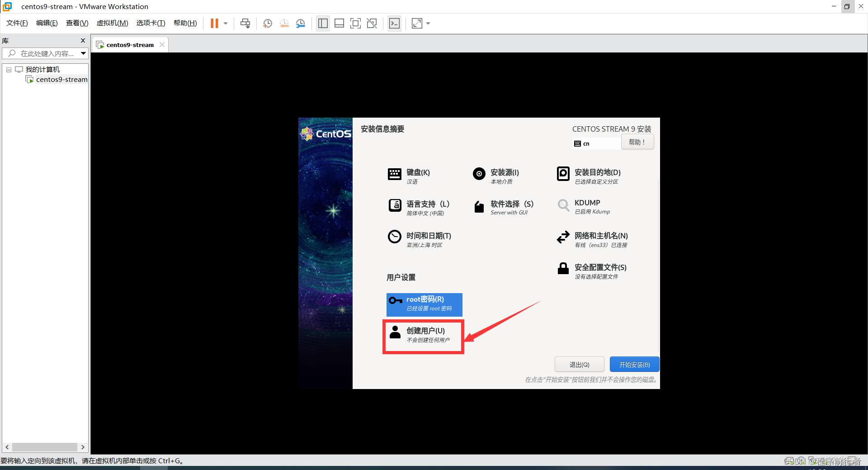Click the Unity mode icon

372,23
